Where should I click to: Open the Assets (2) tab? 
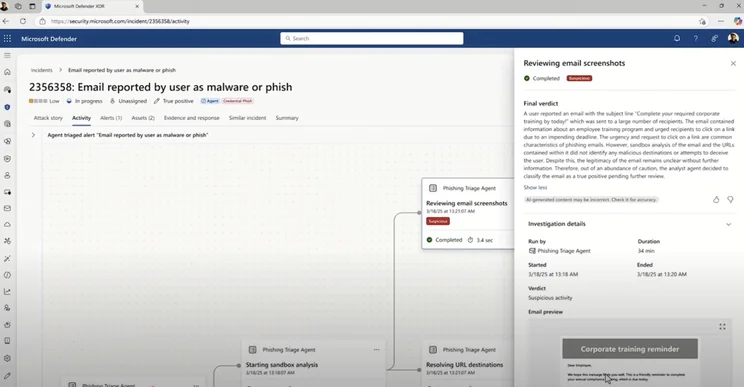[143, 118]
